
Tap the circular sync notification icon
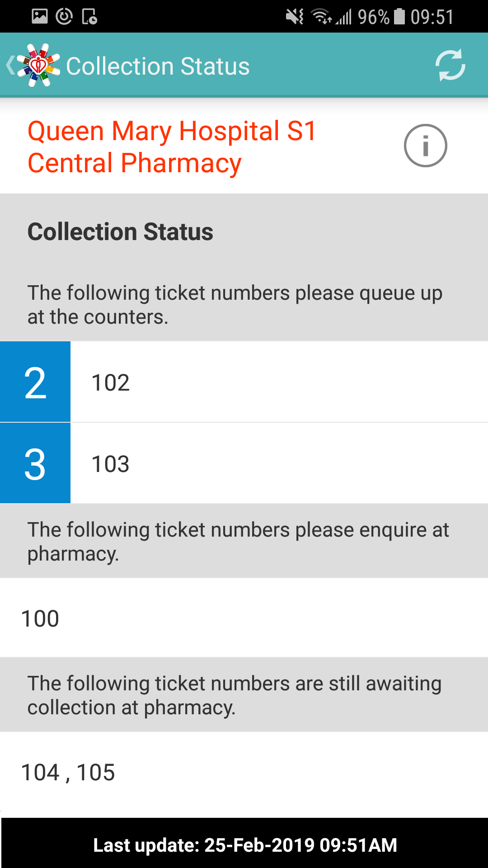click(64, 17)
